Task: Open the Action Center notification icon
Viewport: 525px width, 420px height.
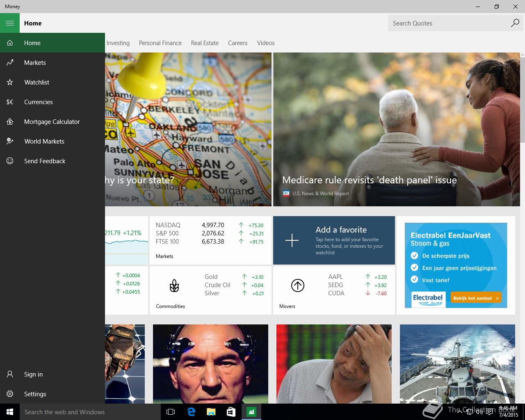Action: tap(489, 412)
